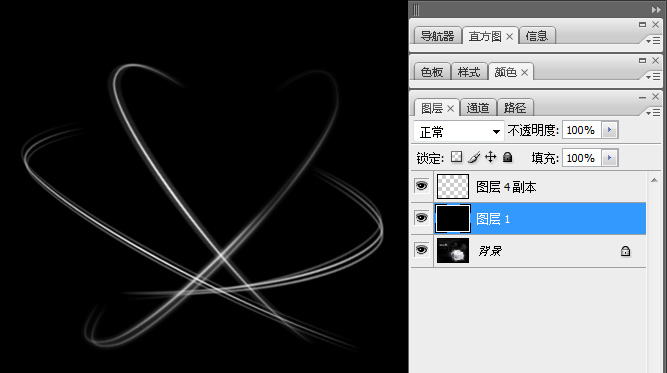Switch to the 通道 tab
667x373 pixels.
478,108
